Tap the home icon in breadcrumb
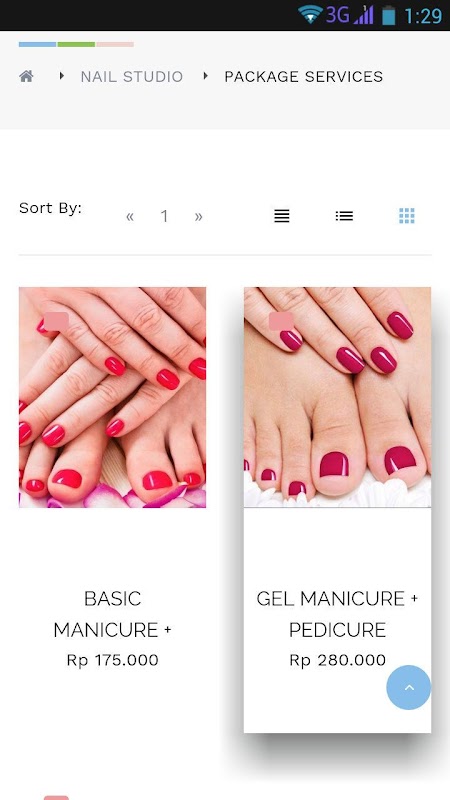 tap(27, 77)
